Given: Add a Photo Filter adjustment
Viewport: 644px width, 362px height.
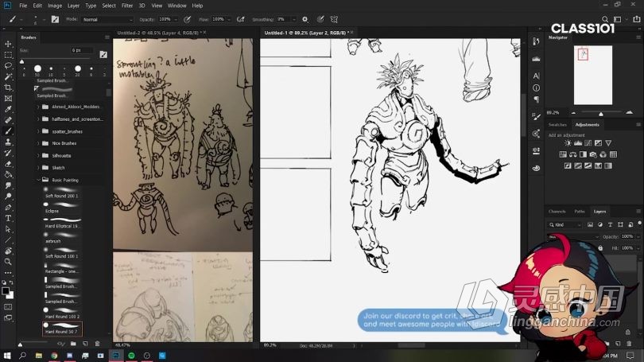Looking at the screenshot, I should [592, 154].
